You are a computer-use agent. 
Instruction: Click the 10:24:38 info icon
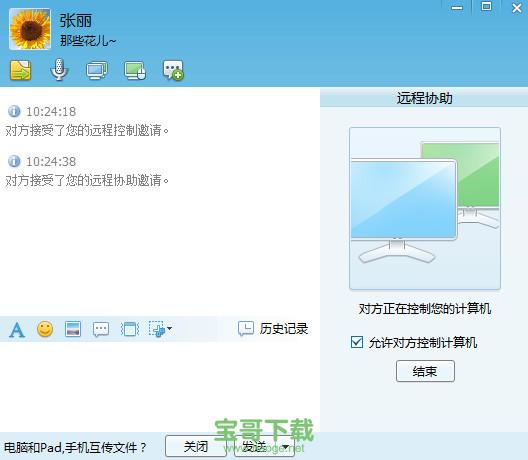(x=14, y=161)
